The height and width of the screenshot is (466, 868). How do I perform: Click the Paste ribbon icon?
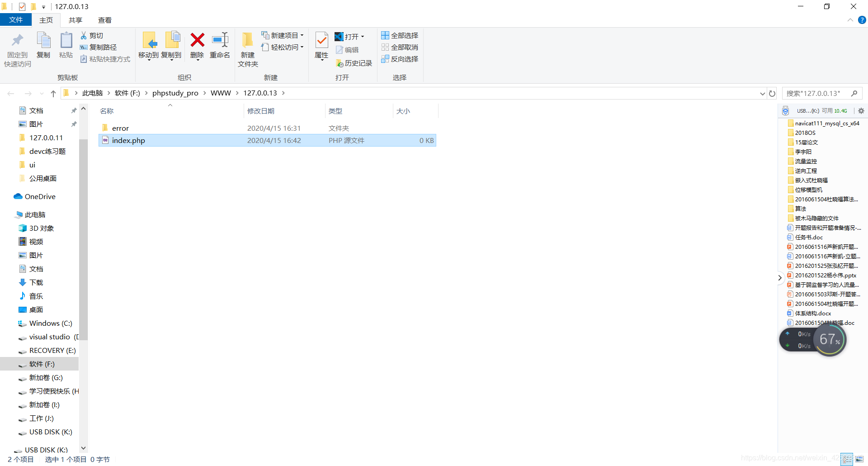66,45
